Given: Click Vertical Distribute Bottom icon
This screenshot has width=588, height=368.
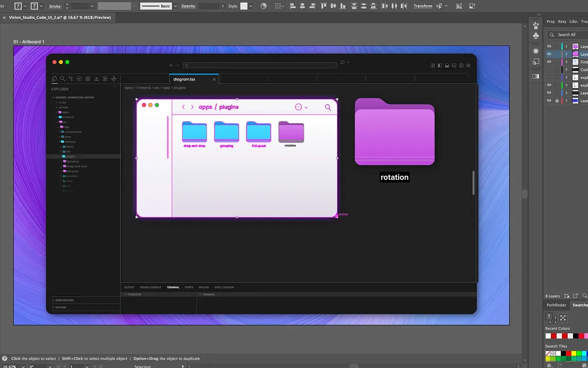Looking at the screenshot, I should pyautogui.click(x=373, y=6).
